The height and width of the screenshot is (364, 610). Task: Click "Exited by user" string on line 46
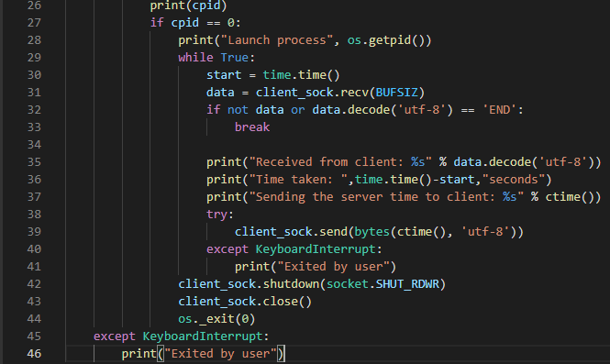point(220,354)
